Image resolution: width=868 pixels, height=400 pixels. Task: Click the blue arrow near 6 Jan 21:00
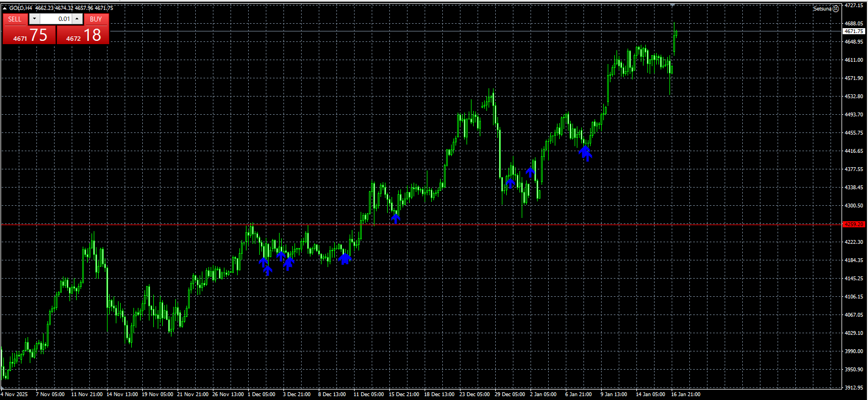586,153
